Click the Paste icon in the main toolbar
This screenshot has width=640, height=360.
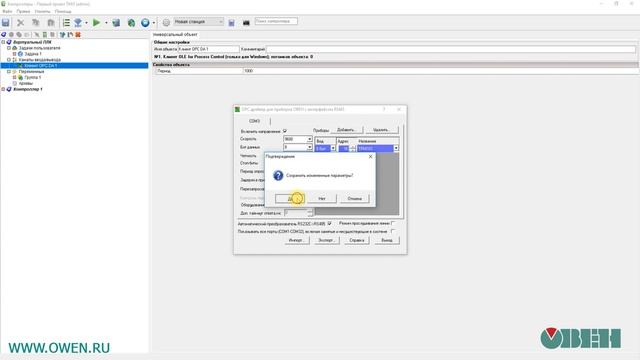51,23
